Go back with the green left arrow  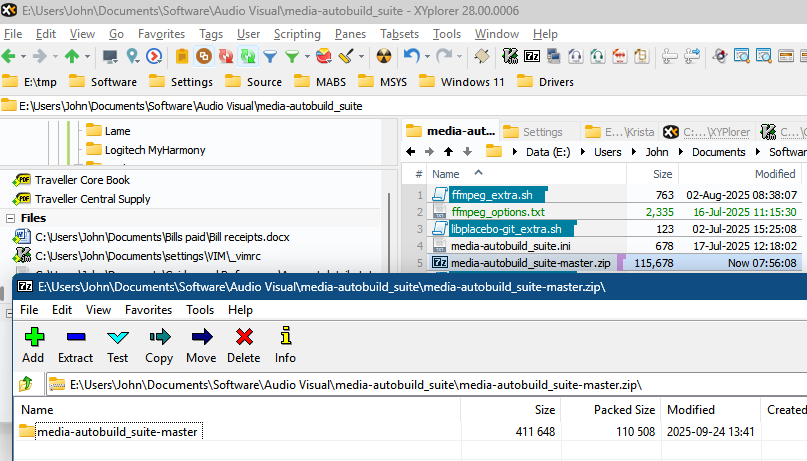tap(8, 56)
